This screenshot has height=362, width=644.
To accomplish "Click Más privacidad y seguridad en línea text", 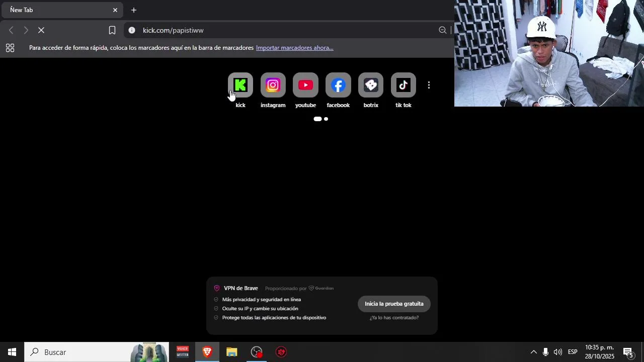I will [262, 300].
